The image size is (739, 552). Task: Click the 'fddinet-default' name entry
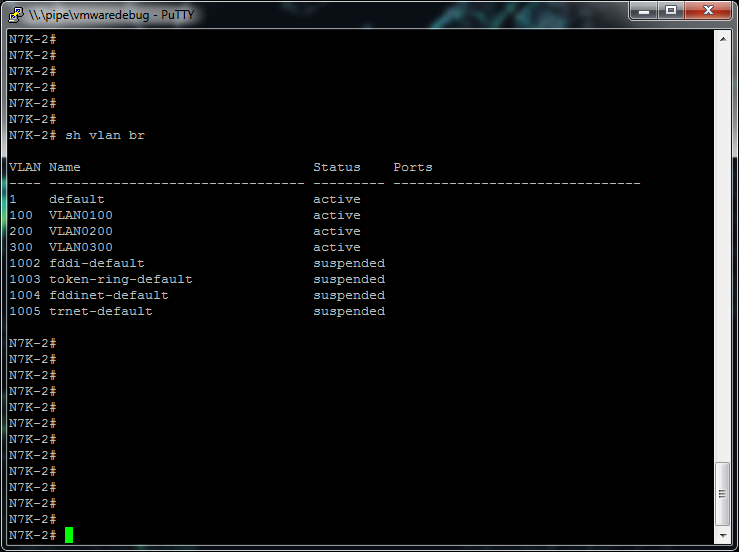pos(108,296)
